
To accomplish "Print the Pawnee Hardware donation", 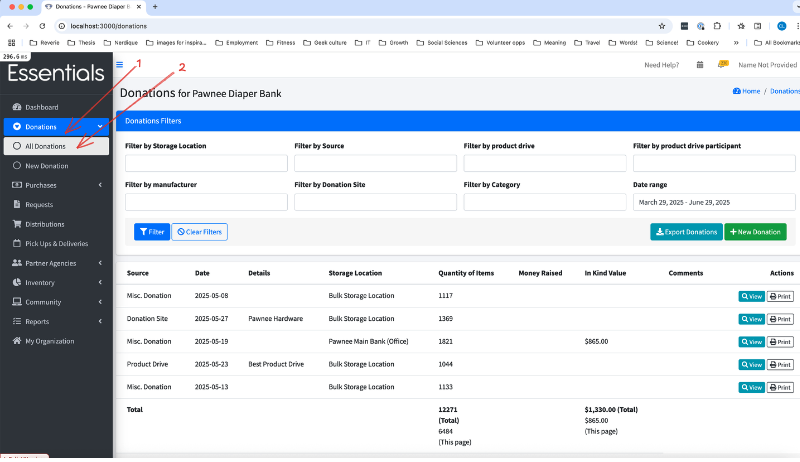I will [780, 319].
